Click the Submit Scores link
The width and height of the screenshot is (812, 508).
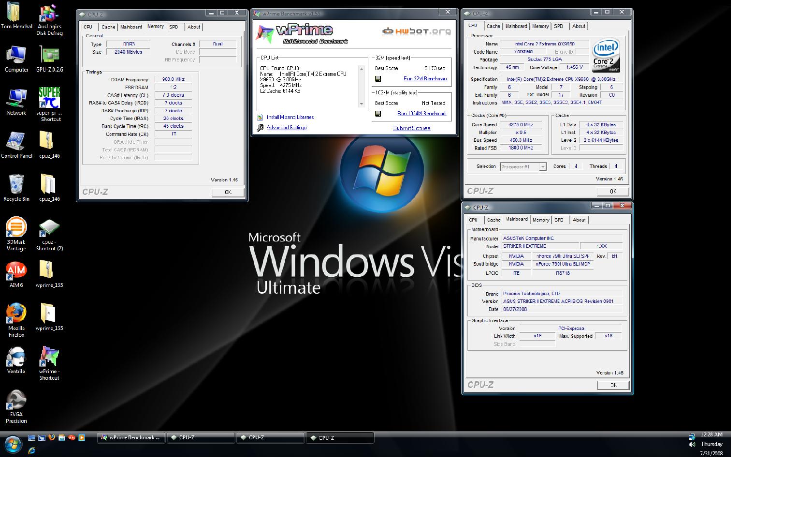click(412, 128)
